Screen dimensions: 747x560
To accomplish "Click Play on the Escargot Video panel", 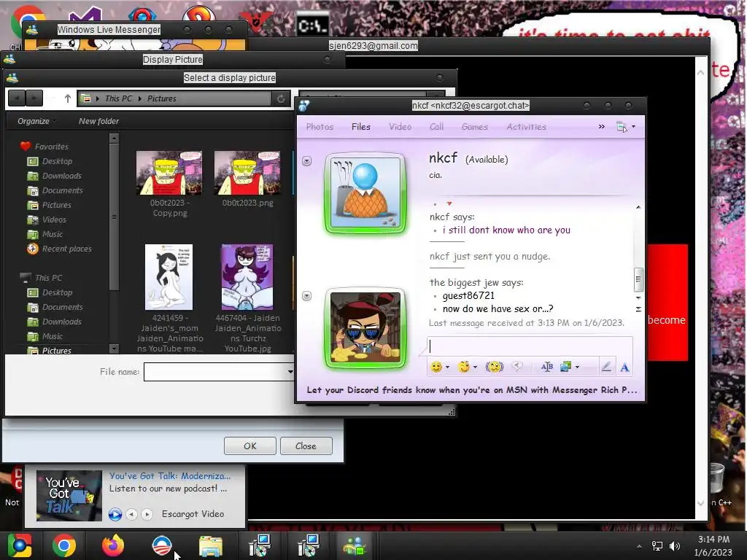I will [x=115, y=514].
